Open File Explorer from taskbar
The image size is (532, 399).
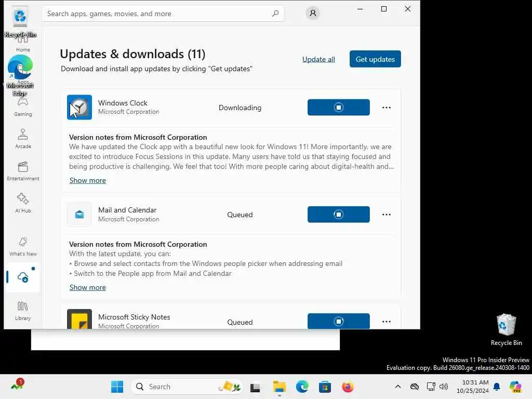tap(279, 387)
